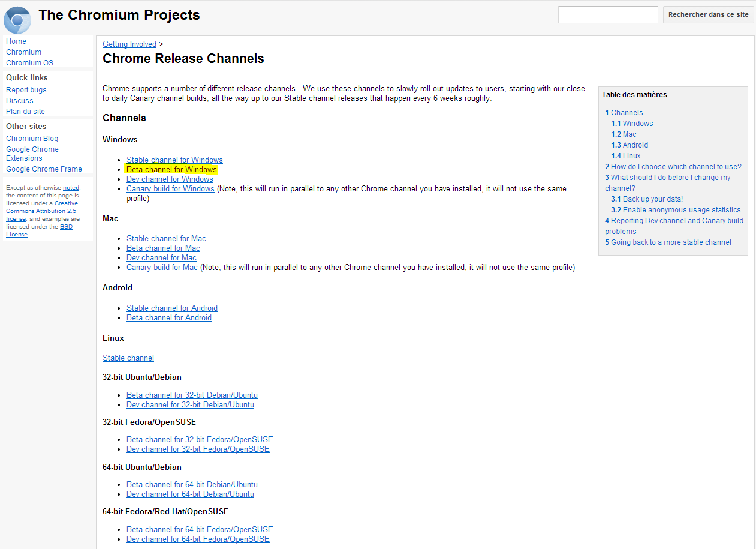Click the 'Table des matières' heading

coord(634,95)
